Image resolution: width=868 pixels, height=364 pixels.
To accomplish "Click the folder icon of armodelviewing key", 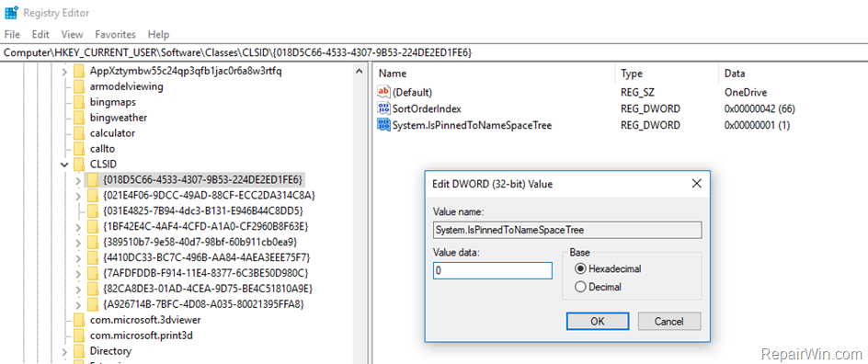I will pyautogui.click(x=80, y=86).
